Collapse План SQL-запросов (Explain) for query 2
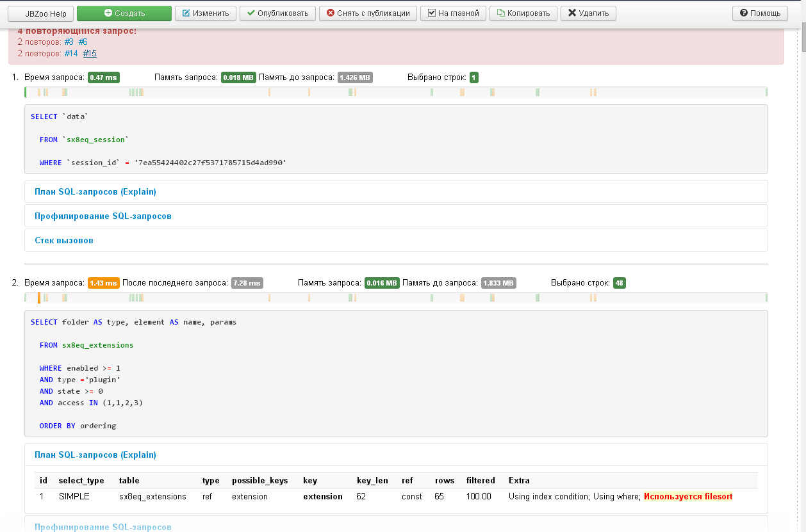This screenshot has width=806, height=532. (95, 455)
